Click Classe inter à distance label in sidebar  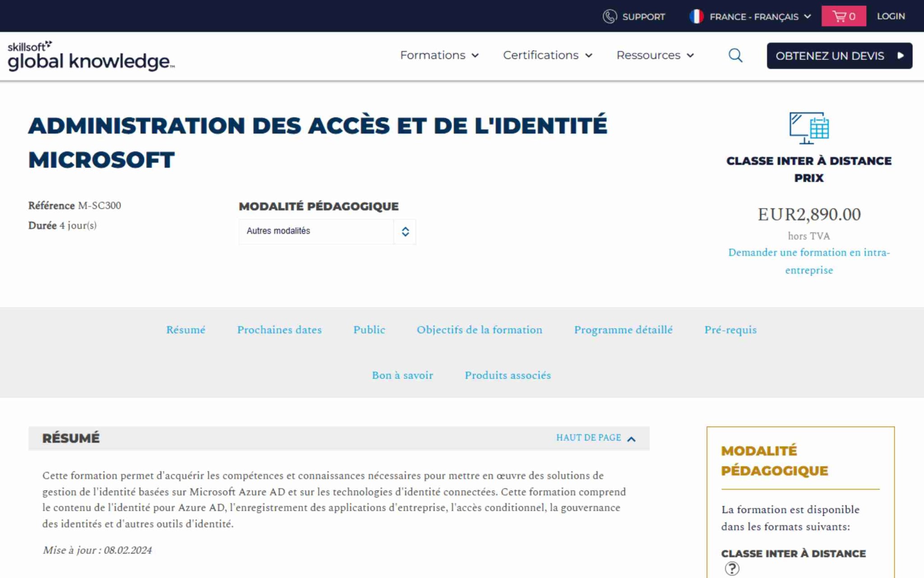(x=793, y=554)
